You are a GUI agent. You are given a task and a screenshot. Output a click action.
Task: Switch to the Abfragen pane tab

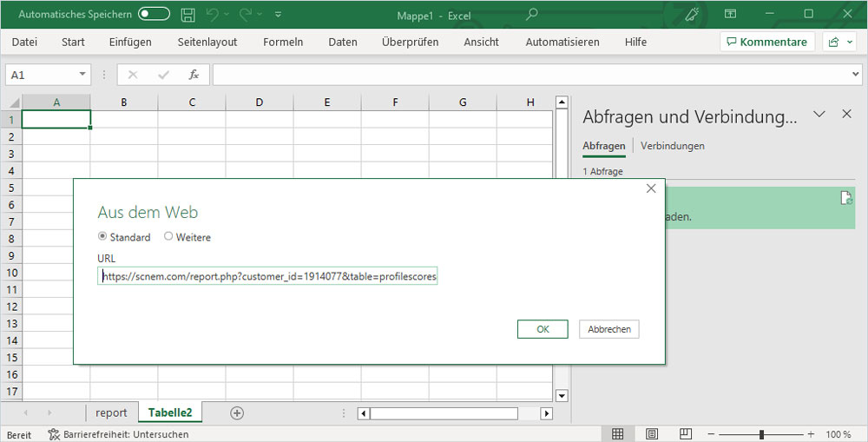tap(604, 146)
